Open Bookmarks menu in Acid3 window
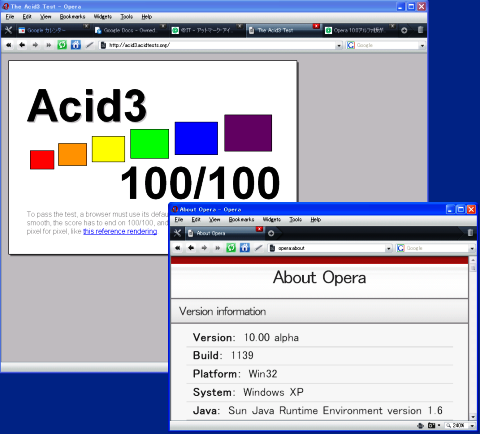This screenshot has height=434, width=480. tap(72, 17)
